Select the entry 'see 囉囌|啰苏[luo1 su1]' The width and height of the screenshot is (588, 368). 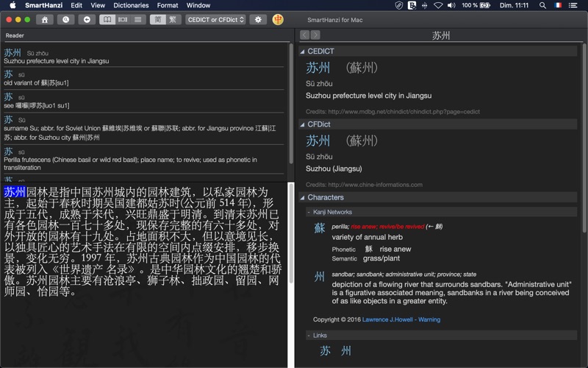click(x=143, y=101)
